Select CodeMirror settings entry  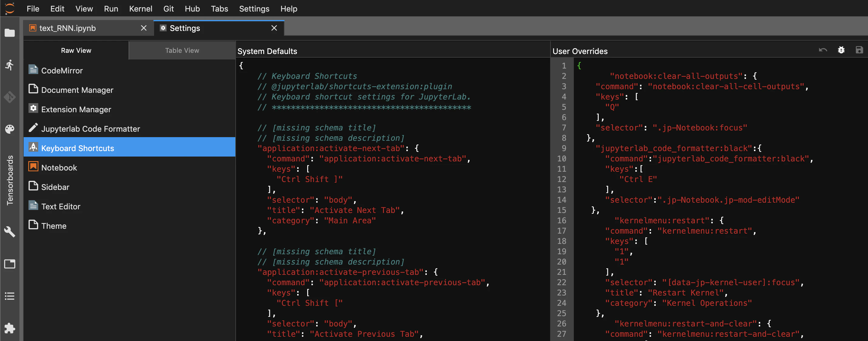130,70
